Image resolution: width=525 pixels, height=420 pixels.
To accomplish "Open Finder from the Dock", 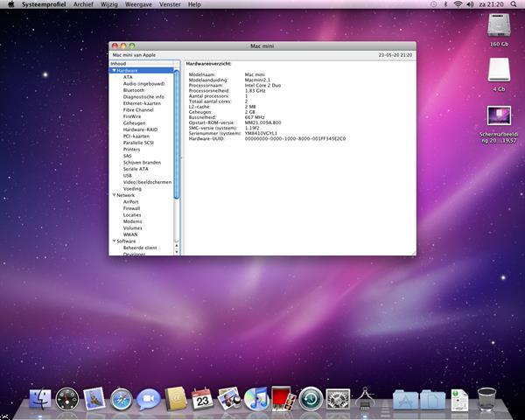I will 40,399.
